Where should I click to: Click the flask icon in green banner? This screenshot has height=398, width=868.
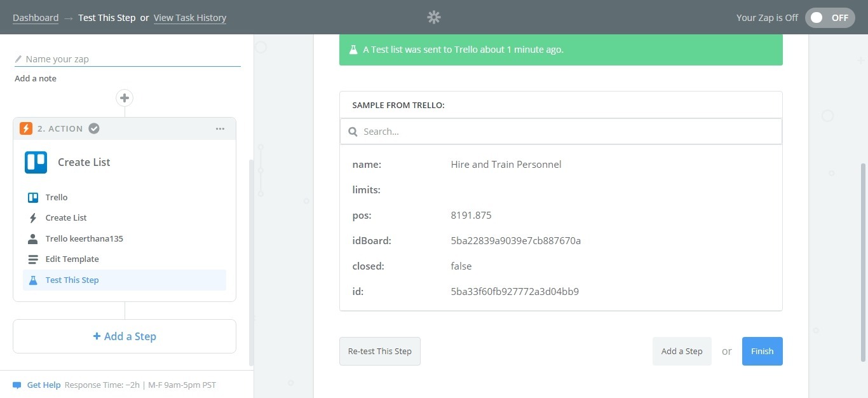(x=353, y=50)
